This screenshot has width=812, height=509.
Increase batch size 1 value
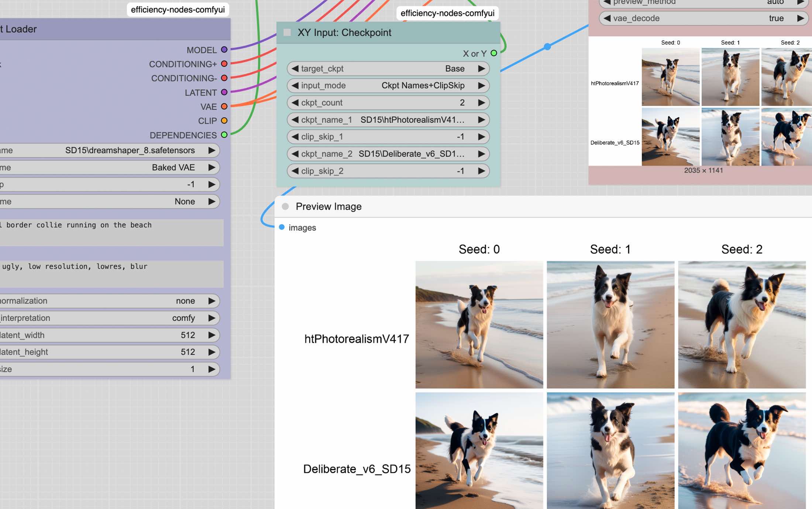(211, 369)
